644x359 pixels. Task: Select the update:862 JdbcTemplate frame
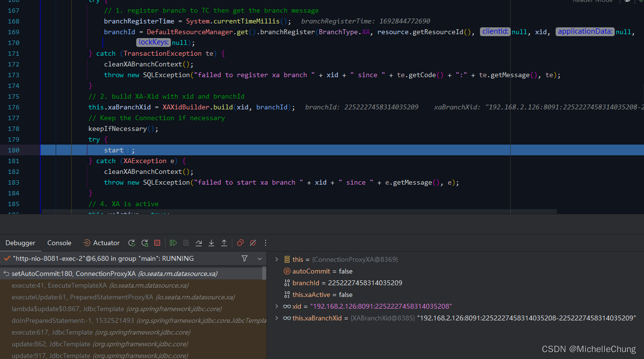pos(131,344)
